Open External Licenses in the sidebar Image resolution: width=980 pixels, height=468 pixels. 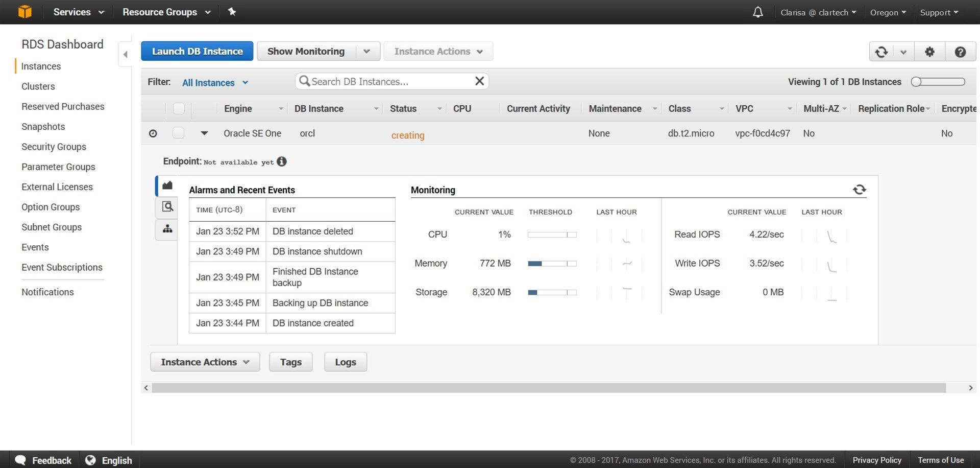coord(57,187)
